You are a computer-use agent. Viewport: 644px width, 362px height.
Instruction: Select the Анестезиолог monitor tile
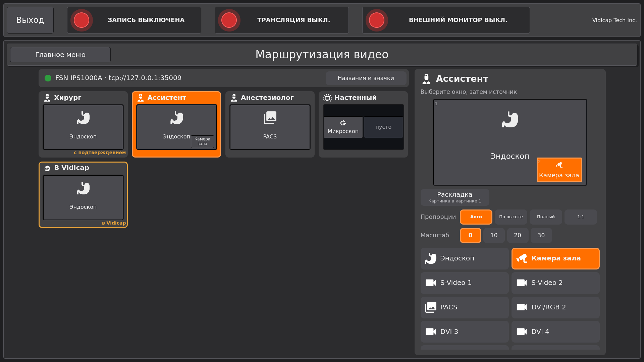pyautogui.click(x=270, y=124)
